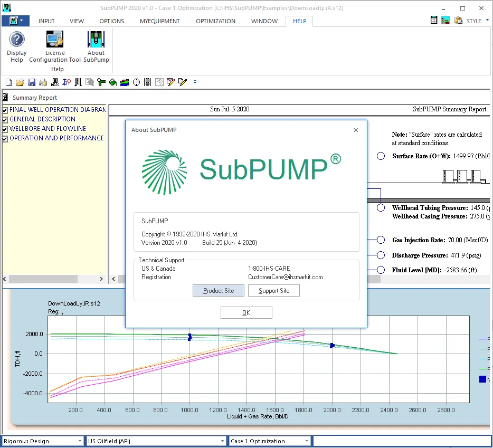Click the green flowline pipe toolbar icon
This screenshot has height=448, width=493.
(101, 82)
